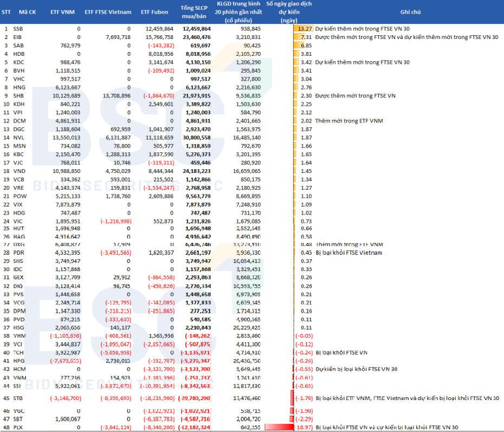Viewport: 504px width, 432px height.
Task: Click the 'Ghi chú' column header
Action: point(410,12)
